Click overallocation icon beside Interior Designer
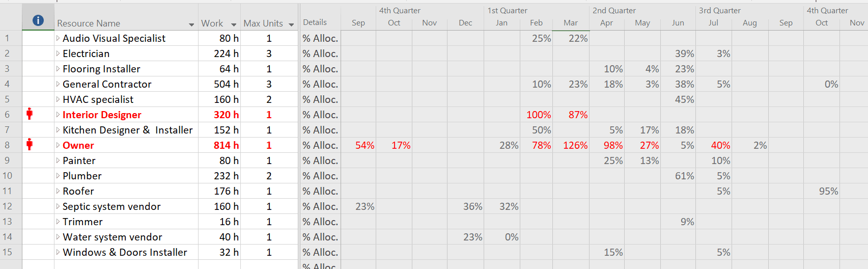The image size is (868, 269). tap(30, 114)
